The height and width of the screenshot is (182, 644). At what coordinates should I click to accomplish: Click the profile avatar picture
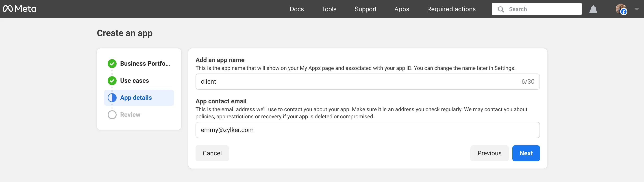pos(621,9)
